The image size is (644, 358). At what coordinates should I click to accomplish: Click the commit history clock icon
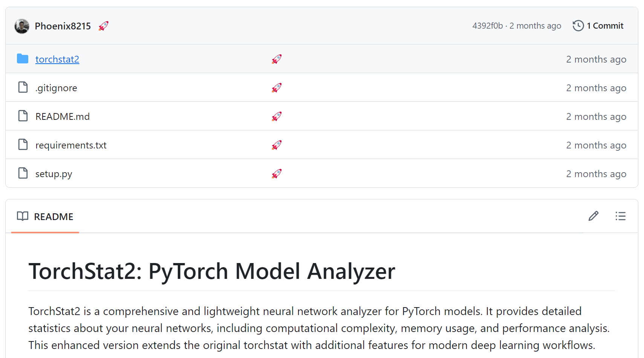(x=578, y=26)
